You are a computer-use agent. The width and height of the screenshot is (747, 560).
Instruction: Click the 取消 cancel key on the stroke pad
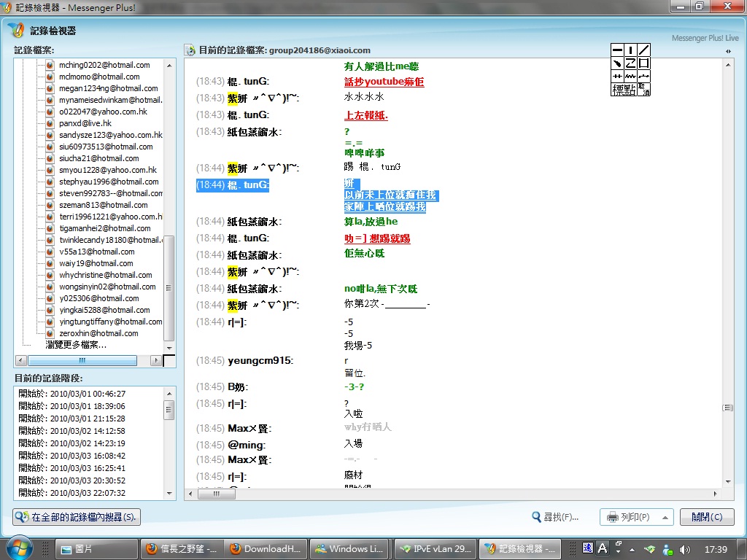point(643,90)
